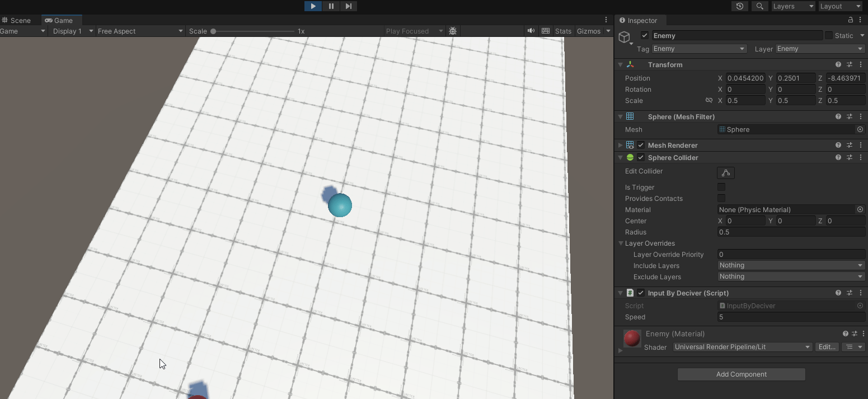Open Transform more options menu

click(861, 65)
